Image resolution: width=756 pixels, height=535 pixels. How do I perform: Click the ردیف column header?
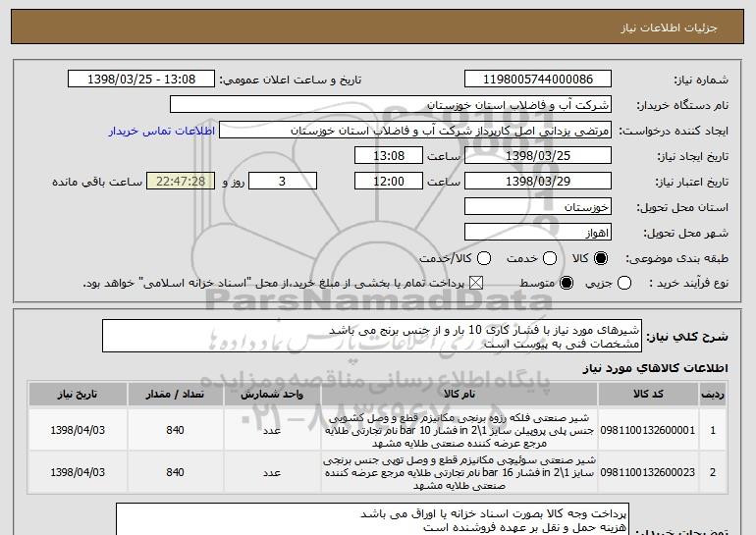713,395
